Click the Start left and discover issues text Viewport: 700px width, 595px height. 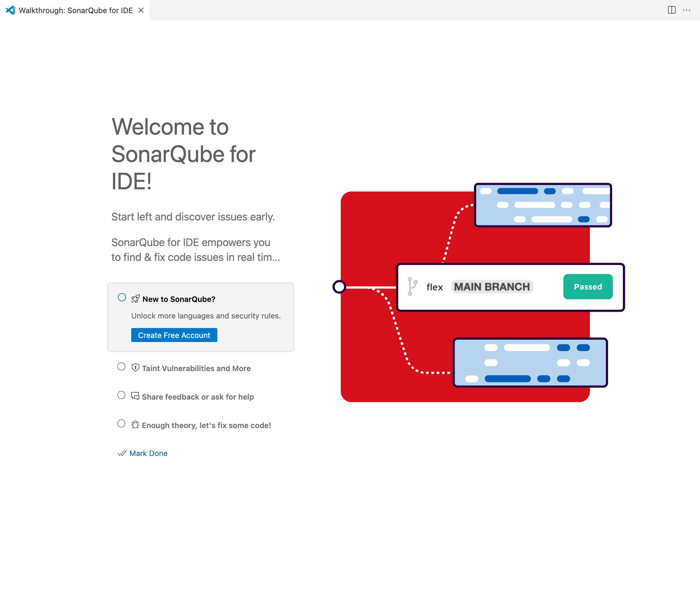click(x=193, y=217)
